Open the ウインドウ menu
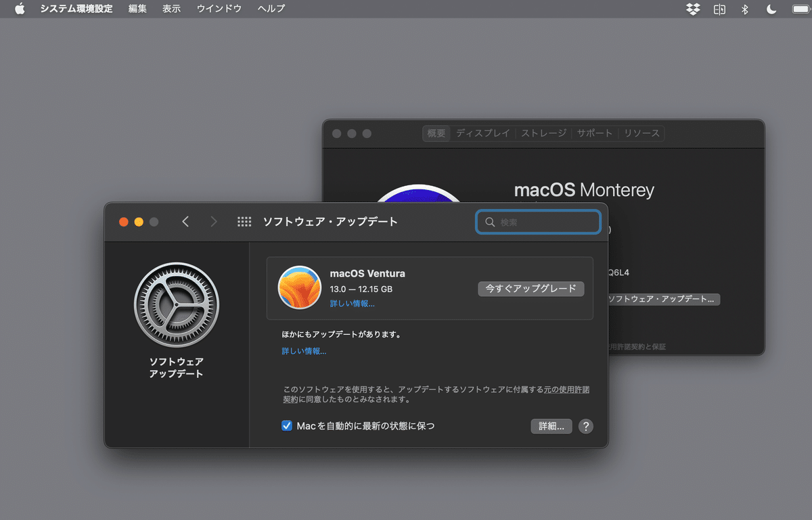812x520 pixels. (x=219, y=9)
